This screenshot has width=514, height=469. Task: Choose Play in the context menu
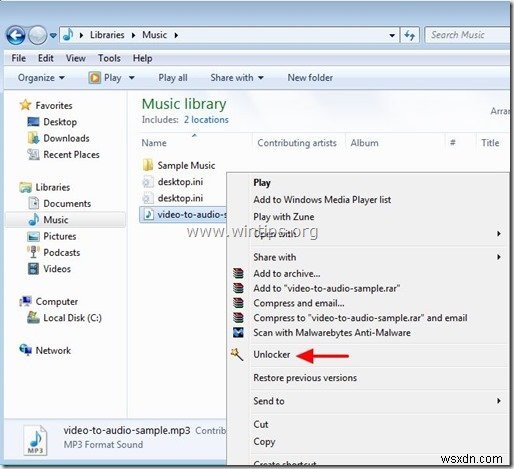tap(262, 183)
